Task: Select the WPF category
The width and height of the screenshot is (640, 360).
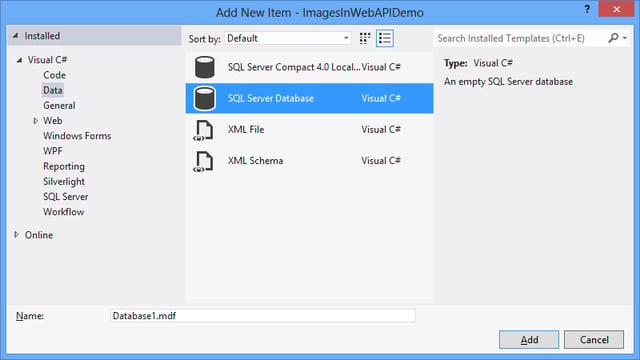Action: (x=53, y=151)
